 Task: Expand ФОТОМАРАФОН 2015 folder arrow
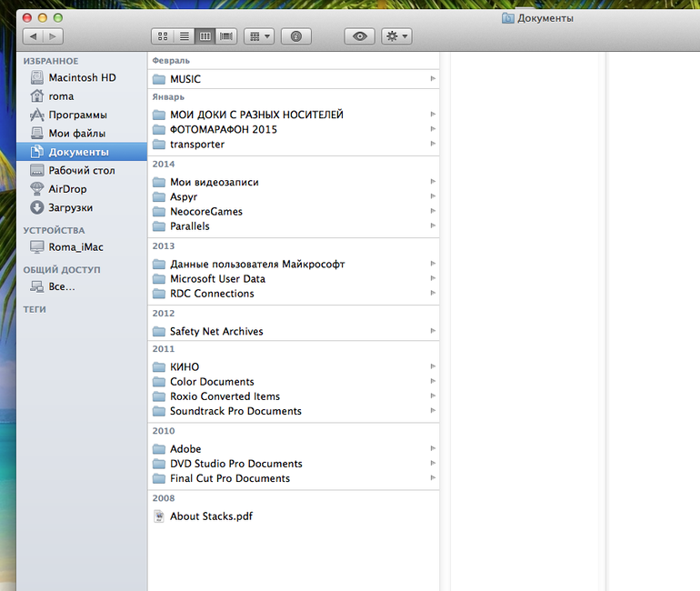433,129
